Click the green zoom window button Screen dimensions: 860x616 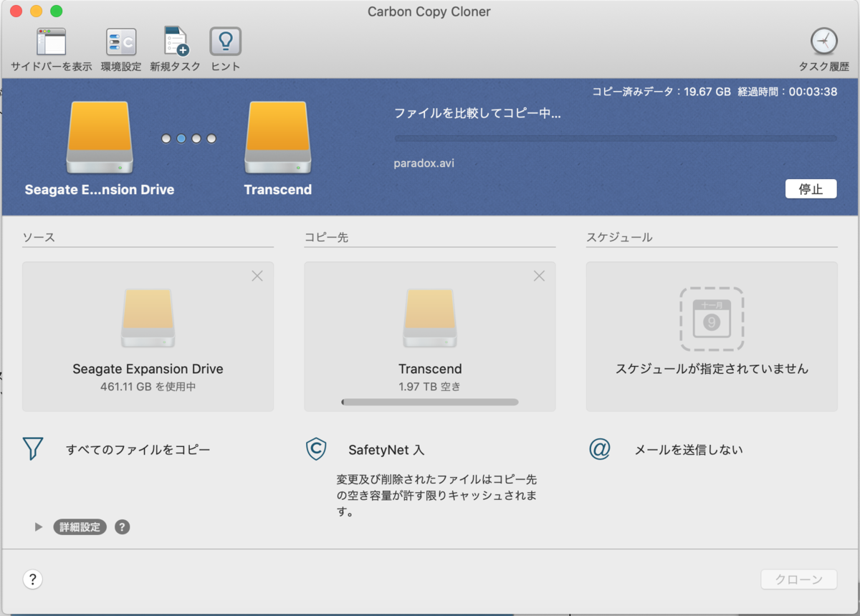56,11
